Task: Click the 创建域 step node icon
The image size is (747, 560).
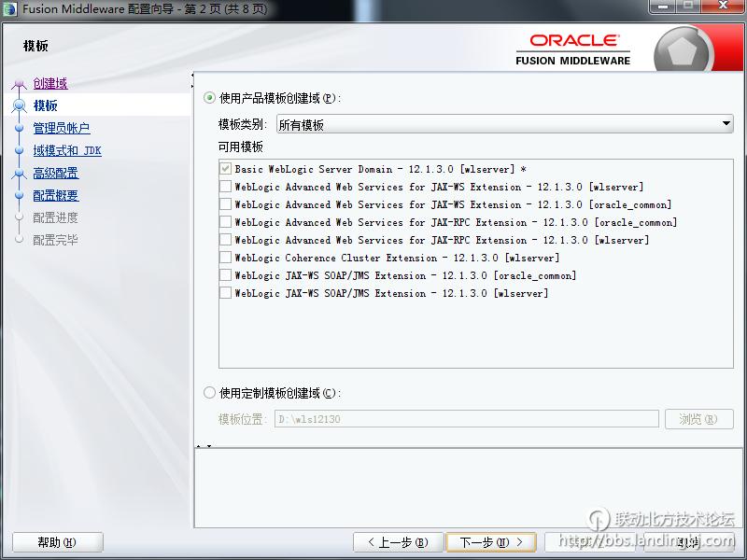Action: [19, 84]
